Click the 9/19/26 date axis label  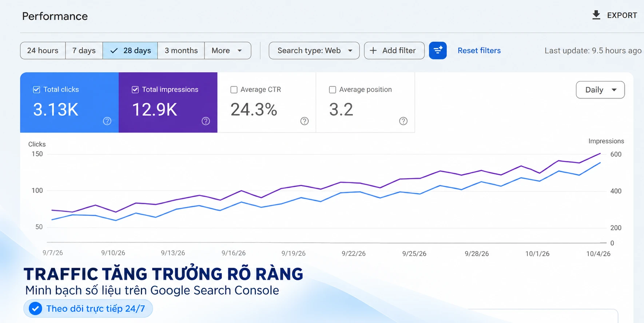(294, 253)
